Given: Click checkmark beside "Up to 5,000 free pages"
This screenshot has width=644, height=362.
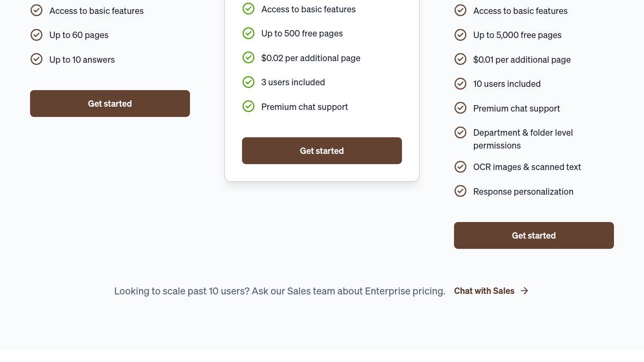Looking at the screenshot, I should tap(460, 35).
